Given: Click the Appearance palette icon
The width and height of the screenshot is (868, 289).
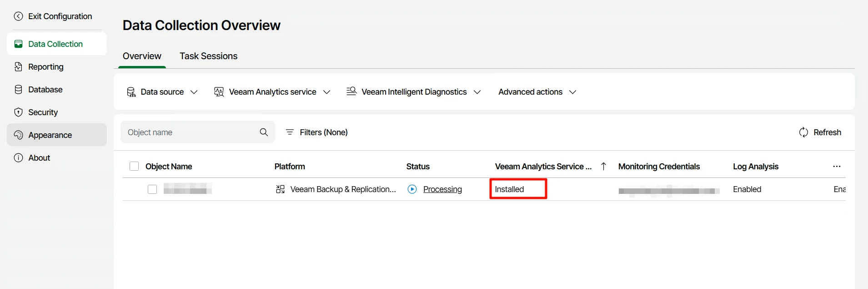Looking at the screenshot, I should [18, 135].
